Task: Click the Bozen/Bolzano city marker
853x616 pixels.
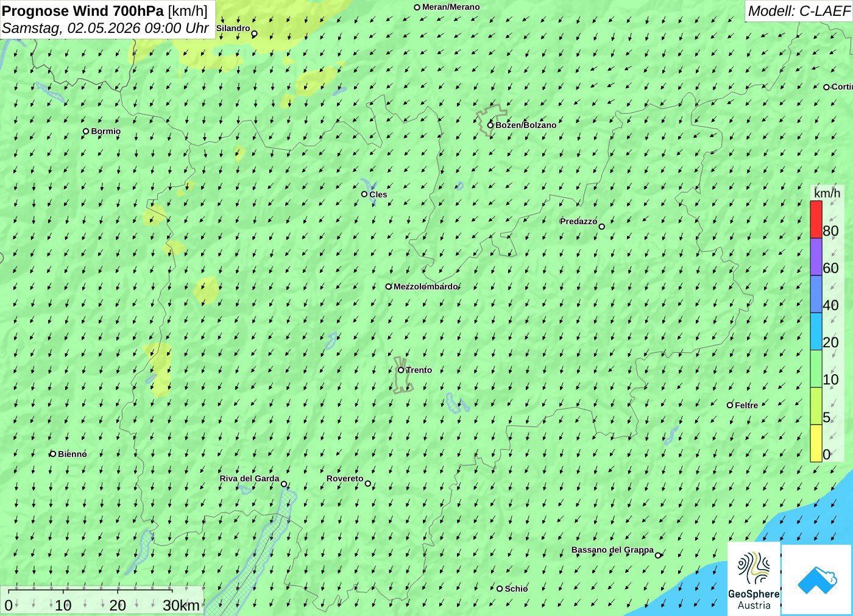Action: coord(490,125)
